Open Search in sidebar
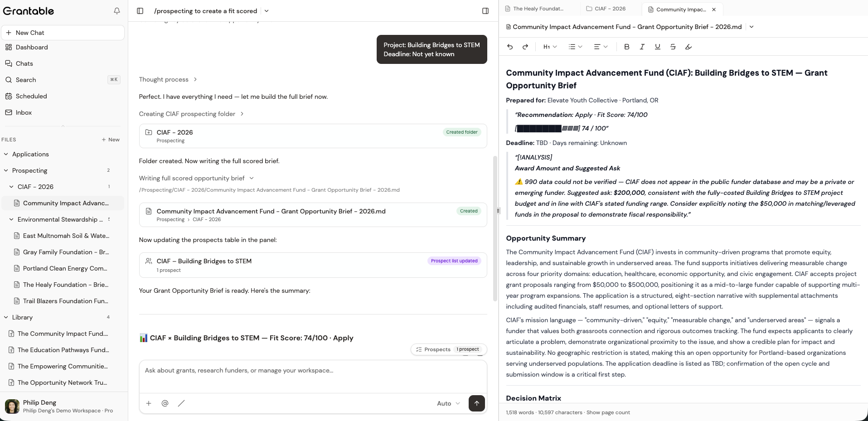 (x=63, y=80)
